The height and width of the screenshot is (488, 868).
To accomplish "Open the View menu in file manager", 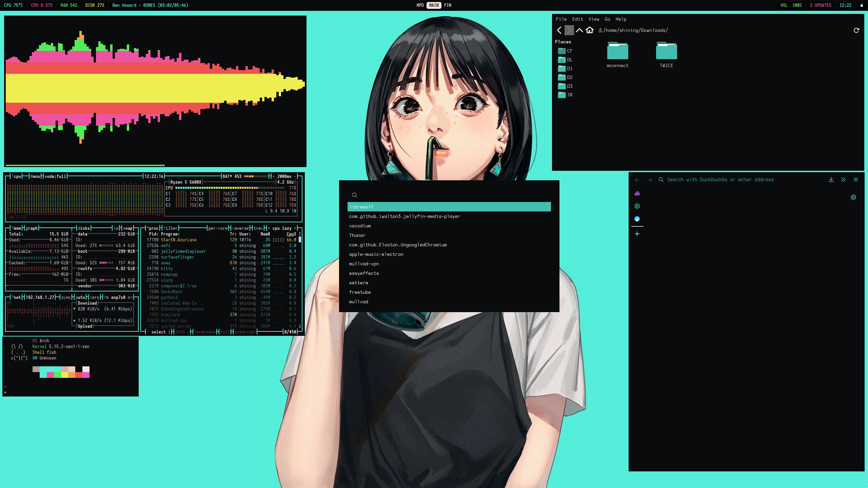I will point(594,19).
